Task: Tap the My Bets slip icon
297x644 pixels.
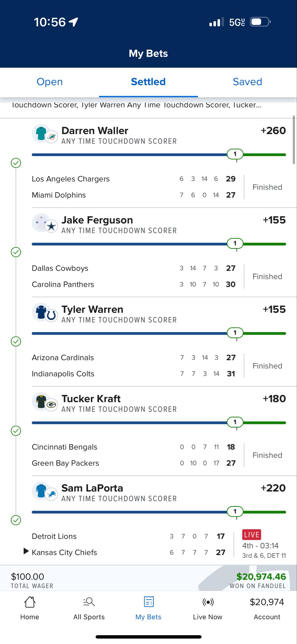Action: tap(149, 602)
